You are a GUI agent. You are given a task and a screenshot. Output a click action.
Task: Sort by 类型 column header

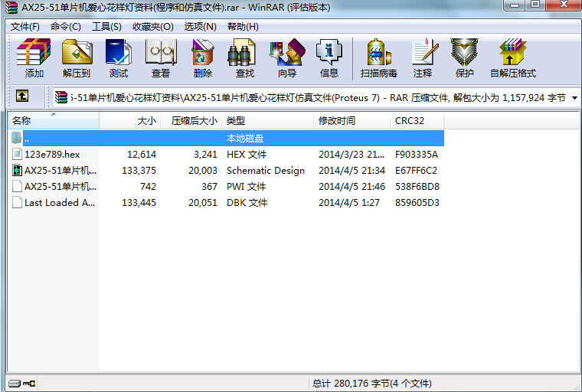[x=267, y=121]
